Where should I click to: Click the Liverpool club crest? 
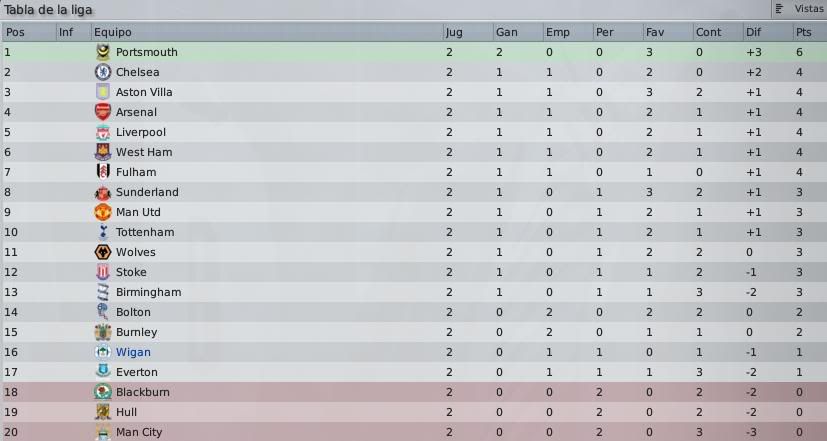click(103, 132)
